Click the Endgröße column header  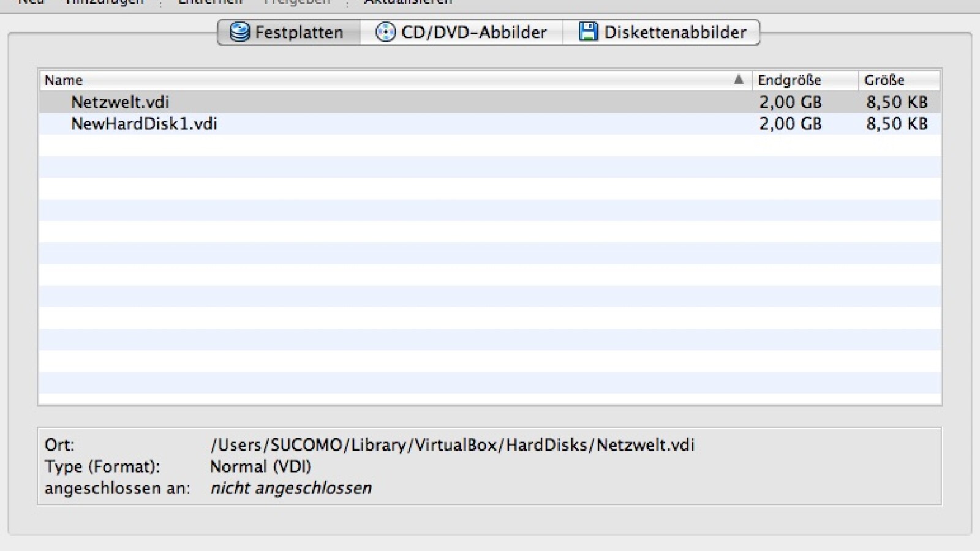tap(790, 80)
